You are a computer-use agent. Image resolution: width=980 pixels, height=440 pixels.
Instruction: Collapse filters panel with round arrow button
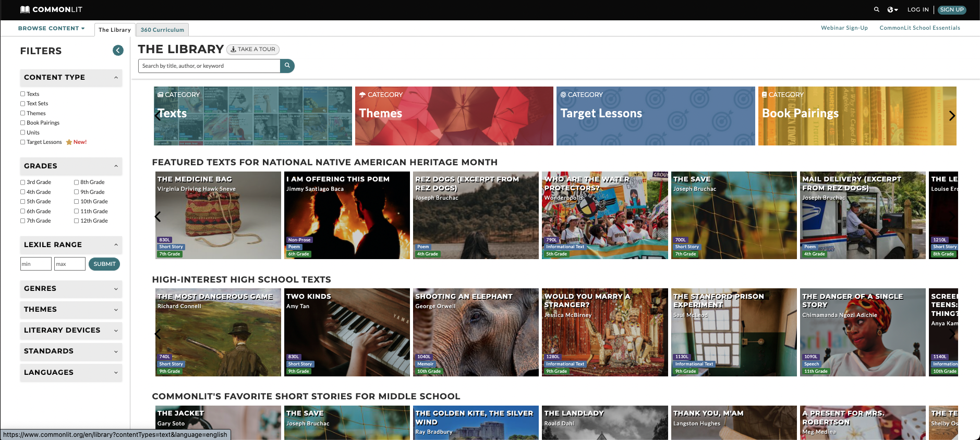118,50
